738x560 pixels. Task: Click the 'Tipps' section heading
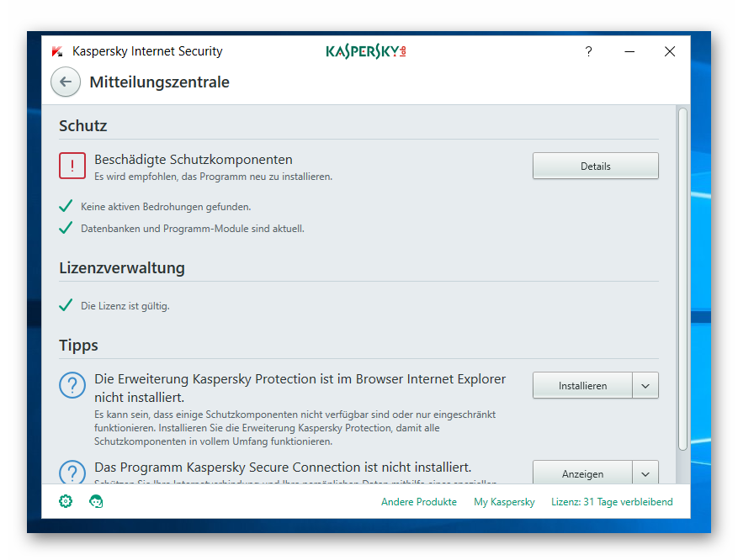click(x=78, y=345)
